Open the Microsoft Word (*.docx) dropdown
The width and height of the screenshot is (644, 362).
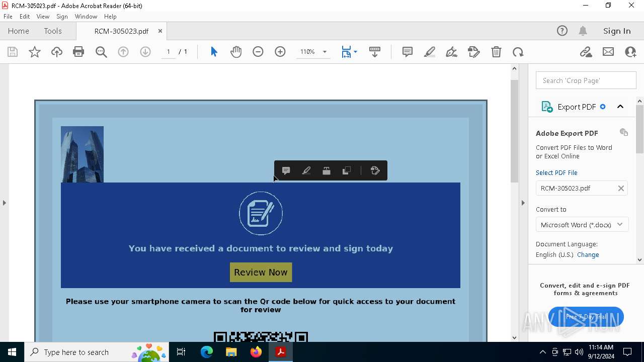(x=582, y=225)
